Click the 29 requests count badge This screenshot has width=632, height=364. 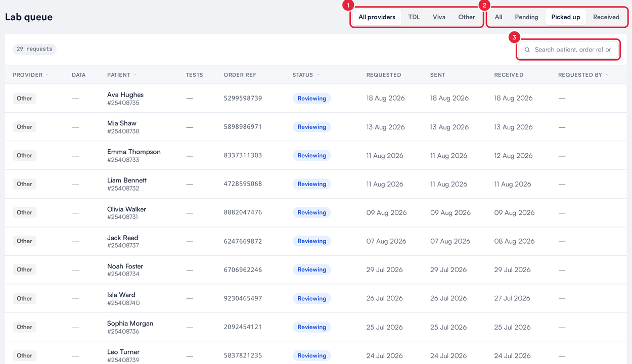34,49
